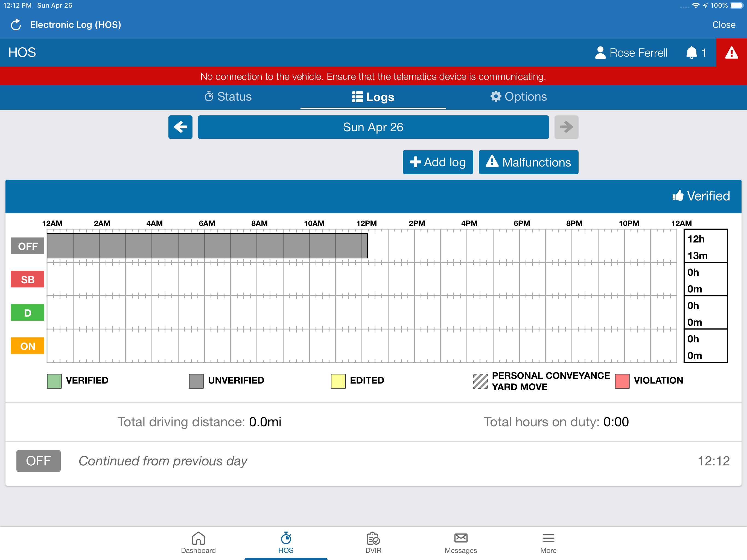Open DVIR from bottom navigation
747x560 pixels.
[373, 542]
